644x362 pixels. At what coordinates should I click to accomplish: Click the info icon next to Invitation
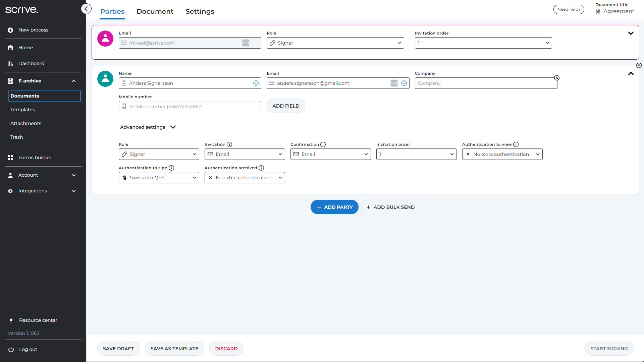[229, 144]
